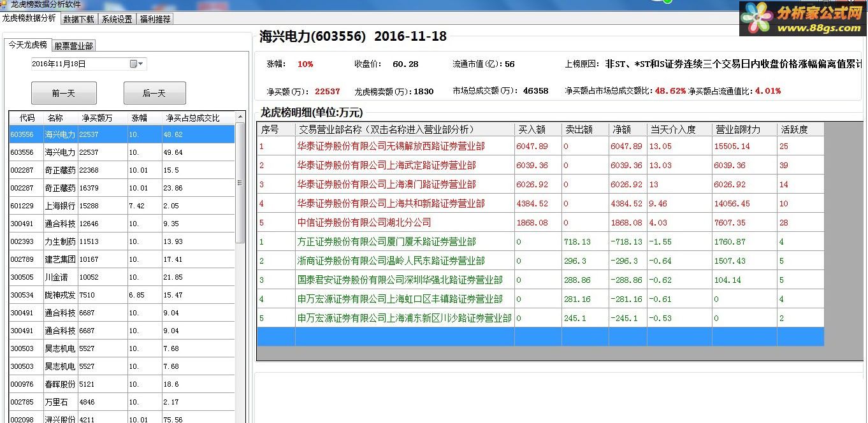868x423 pixels.
Task: Open the 数据下载 tab
Action: point(79,19)
